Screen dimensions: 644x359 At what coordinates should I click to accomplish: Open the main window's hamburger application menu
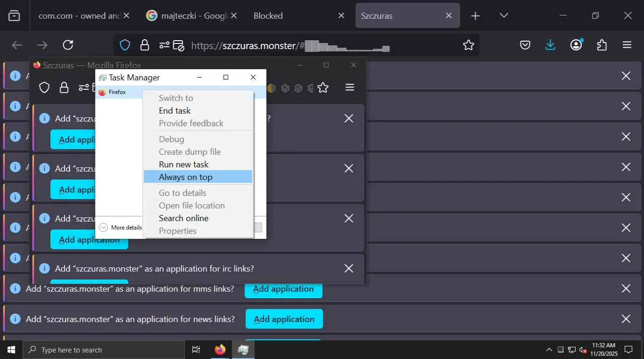[x=627, y=45]
